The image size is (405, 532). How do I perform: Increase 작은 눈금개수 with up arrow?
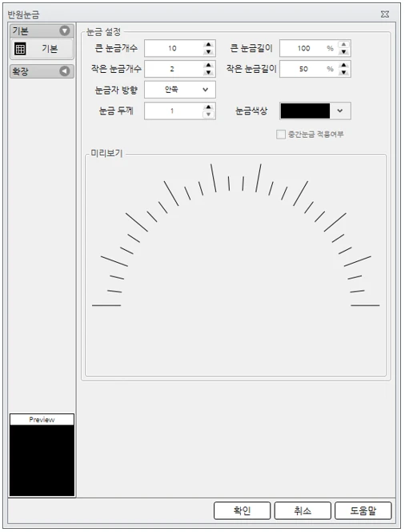208,65
